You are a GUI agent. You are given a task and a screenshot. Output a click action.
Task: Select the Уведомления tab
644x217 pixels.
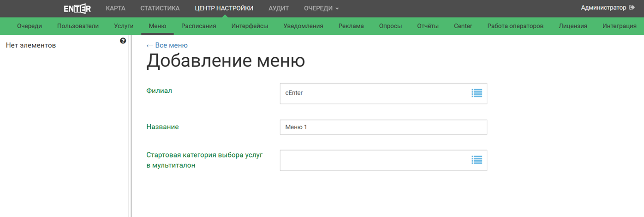(x=303, y=26)
